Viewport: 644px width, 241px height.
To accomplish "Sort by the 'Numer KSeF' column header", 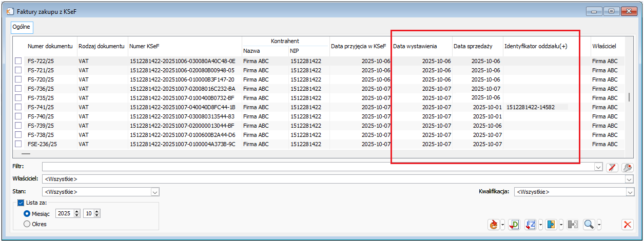I will 184,46.
